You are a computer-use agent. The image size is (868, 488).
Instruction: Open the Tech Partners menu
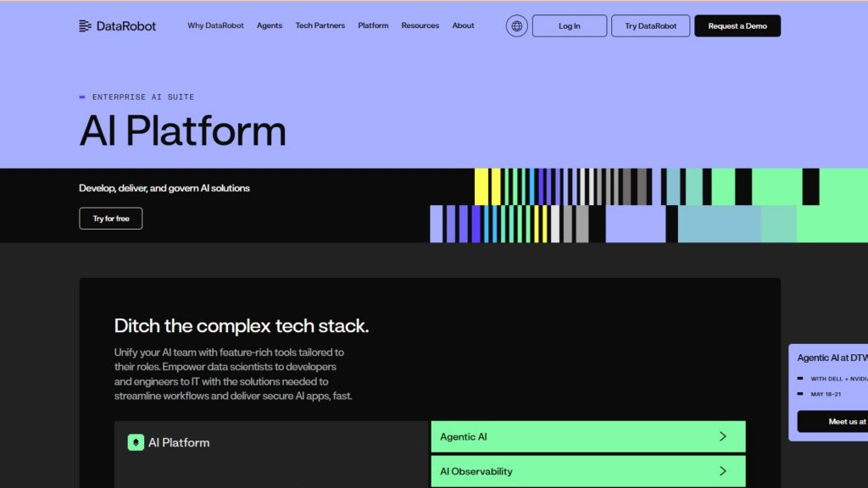(x=320, y=25)
